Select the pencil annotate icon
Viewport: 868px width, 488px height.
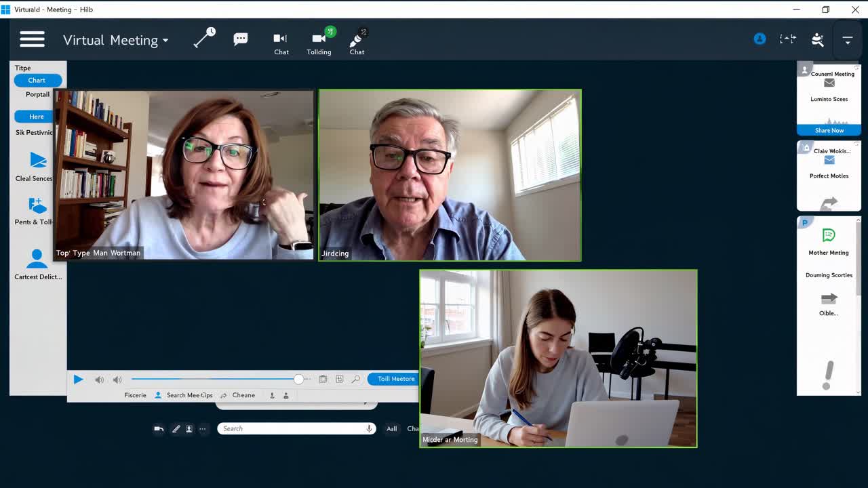(x=176, y=428)
